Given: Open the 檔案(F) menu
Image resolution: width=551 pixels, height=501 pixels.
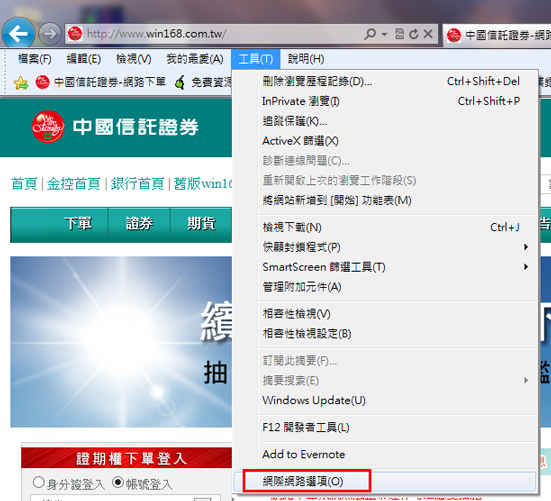Looking at the screenshot, I should pos(34,59).
